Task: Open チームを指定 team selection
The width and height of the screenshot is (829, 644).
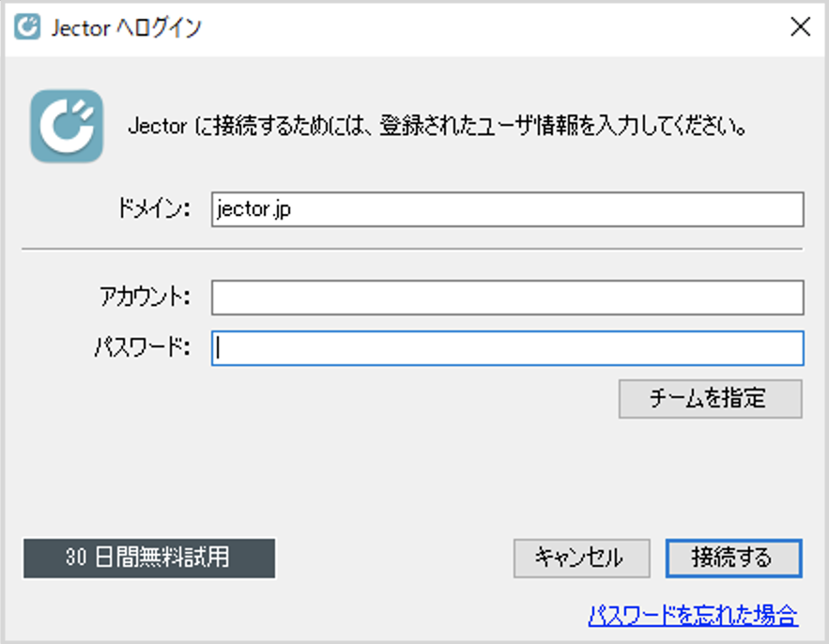Action: 711,399
